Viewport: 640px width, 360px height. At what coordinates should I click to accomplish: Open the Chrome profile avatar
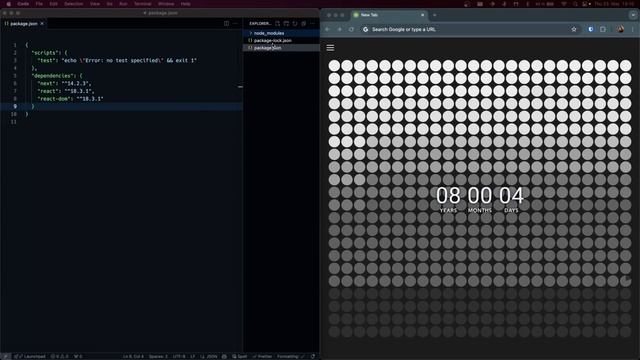click(x=620, y=29)
